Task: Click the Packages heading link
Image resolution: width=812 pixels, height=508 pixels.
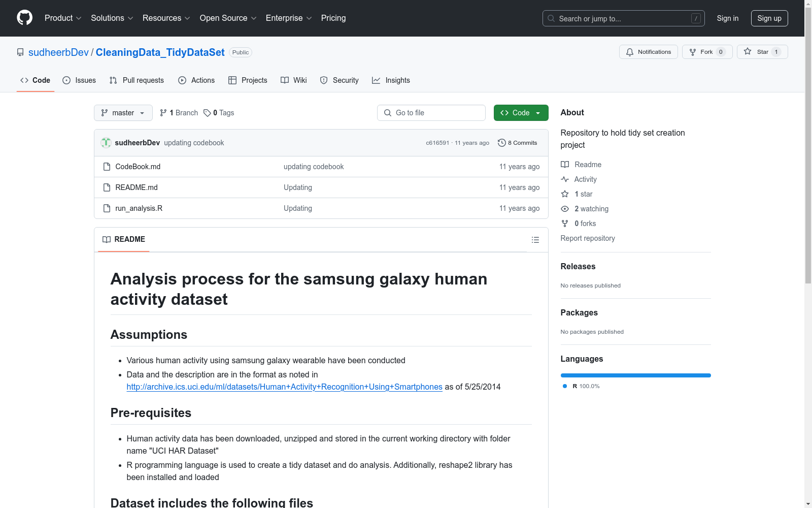Action: click(x=579, y=312)
